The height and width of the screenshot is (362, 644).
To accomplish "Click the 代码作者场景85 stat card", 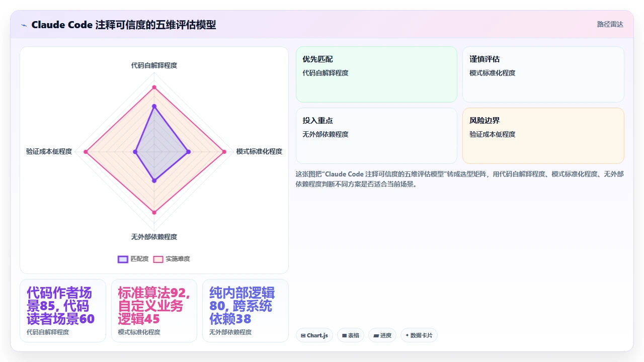I will click(63, 311).
